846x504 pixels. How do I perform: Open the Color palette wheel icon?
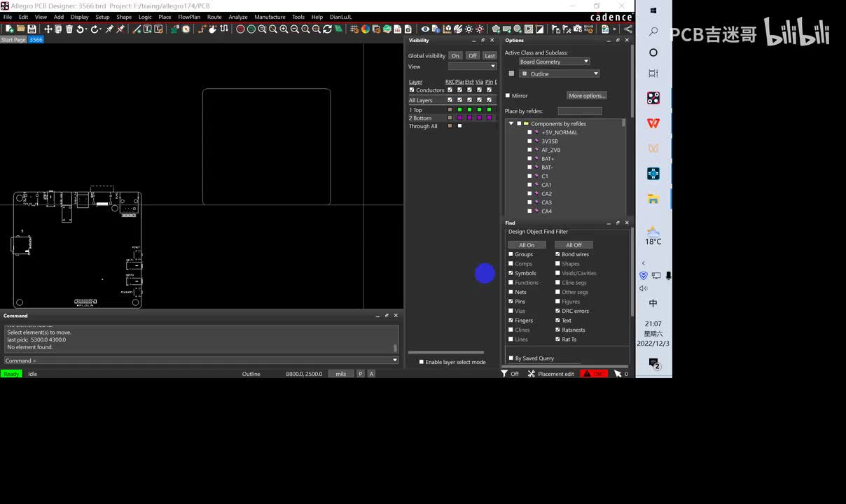pyautogui.click(x=365, y=29)
